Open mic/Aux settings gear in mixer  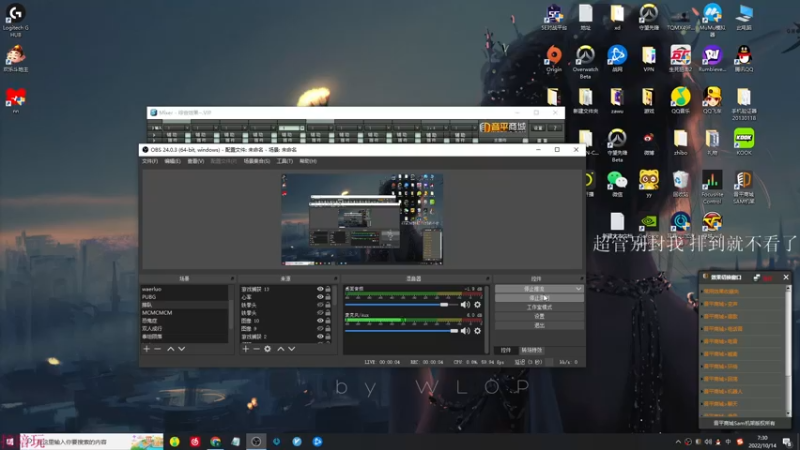click(478, 331)
